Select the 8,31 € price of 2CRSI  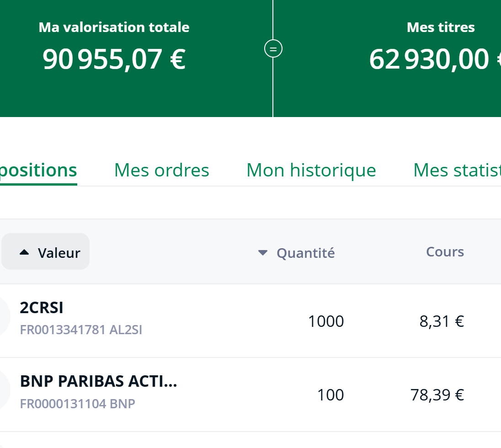pos(442,321)
